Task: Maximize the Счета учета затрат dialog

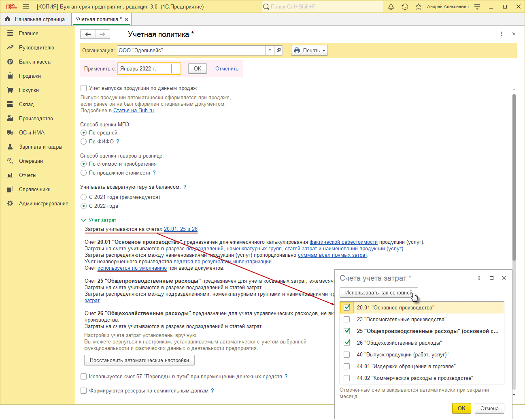Action: pos(491,278)
